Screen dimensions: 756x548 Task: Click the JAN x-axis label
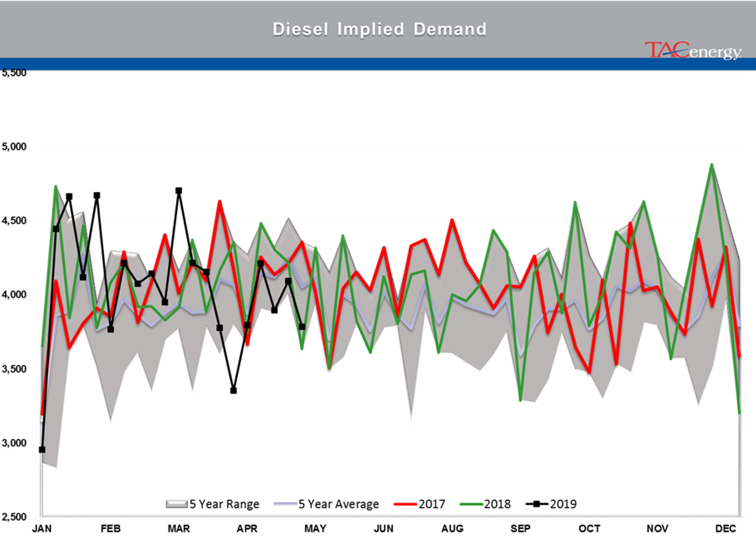(x=42, y=529)
